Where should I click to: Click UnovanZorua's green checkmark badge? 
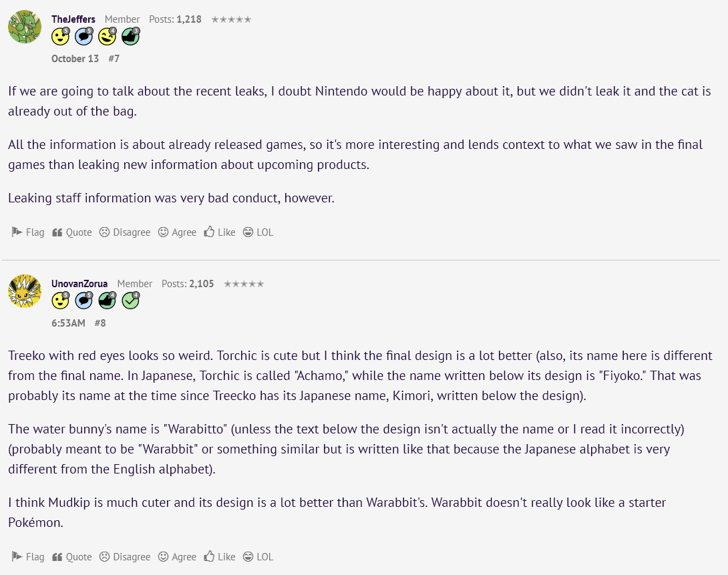coord(130,301)
